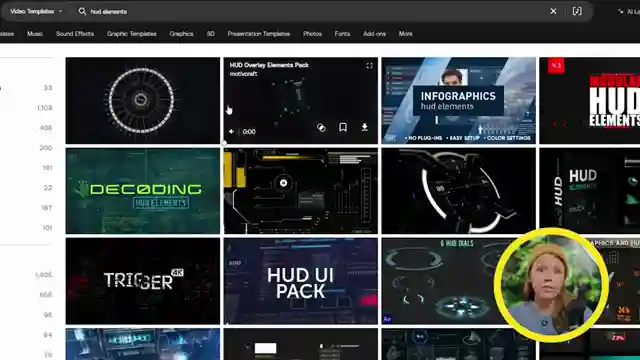Screen dimensions: 640x360
Task: Click After Effects badge on HUD Dials card
Action: [x=387, y=319]
